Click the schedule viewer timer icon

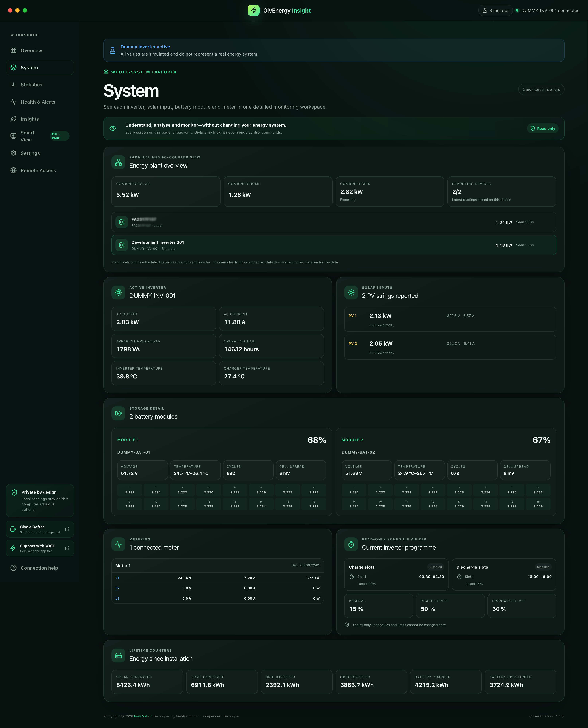[x=351, y=544]
